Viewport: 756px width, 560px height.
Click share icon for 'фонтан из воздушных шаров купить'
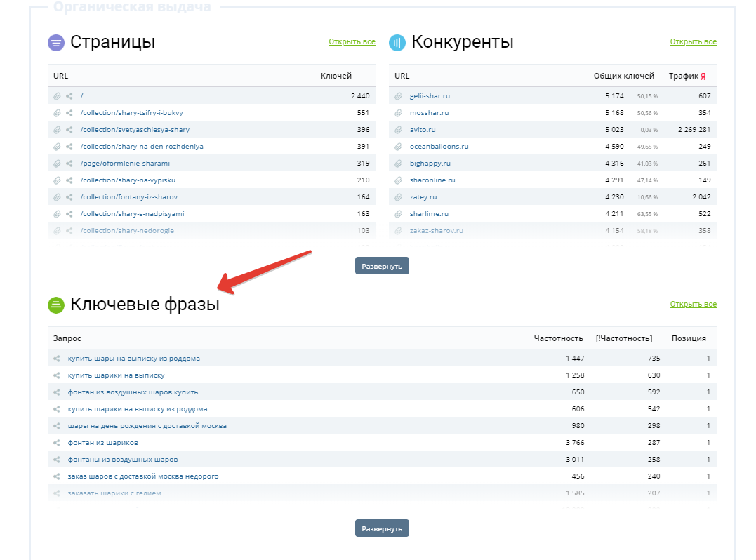(57, 392)
